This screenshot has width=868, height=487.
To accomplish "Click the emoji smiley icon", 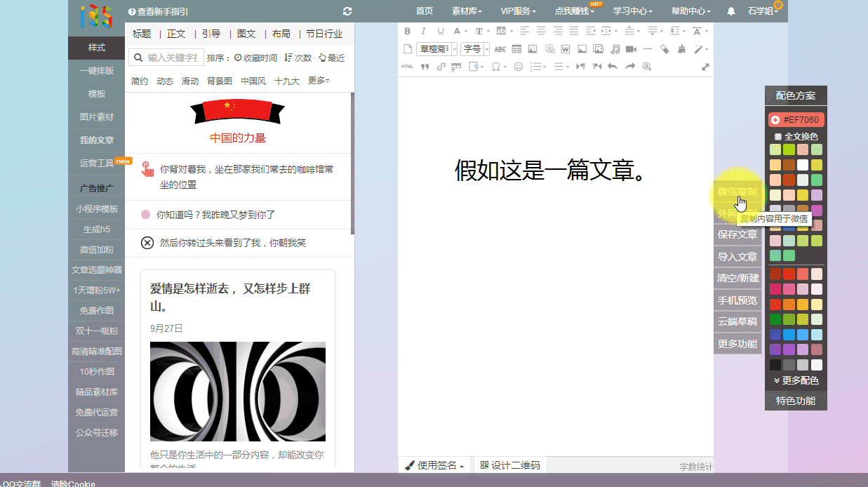I will (x=519, y=67).
